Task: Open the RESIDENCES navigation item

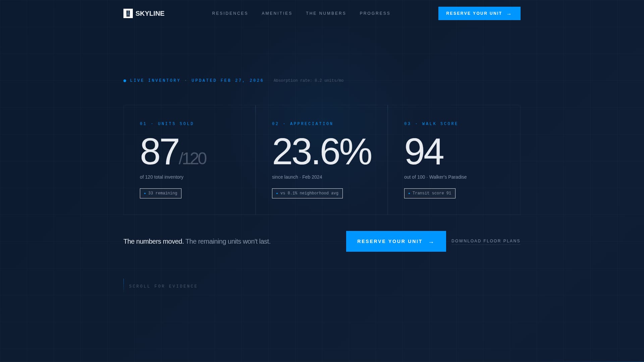Action: click(230, 13)
